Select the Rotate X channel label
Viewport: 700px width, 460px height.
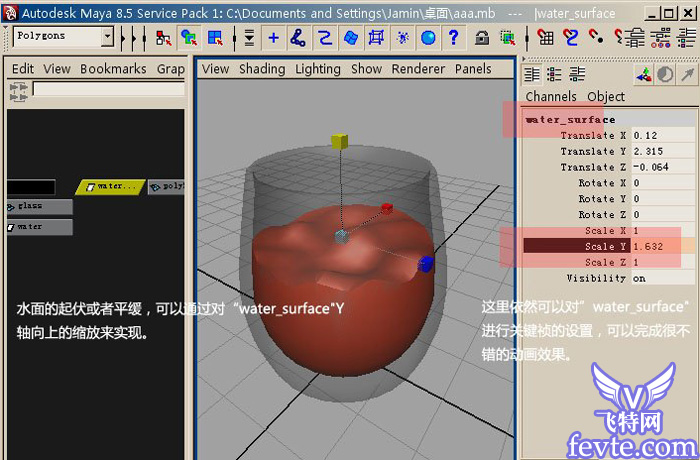coord(602,183)
